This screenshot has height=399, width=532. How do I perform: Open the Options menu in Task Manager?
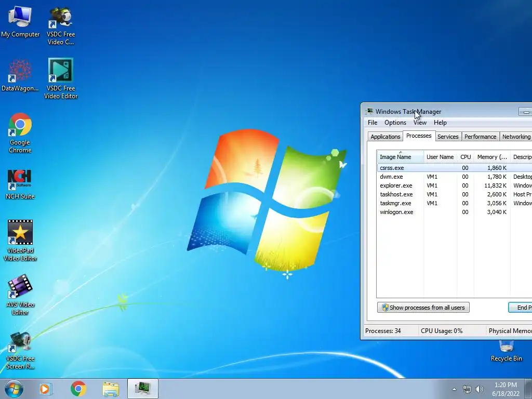pos(395,123)
